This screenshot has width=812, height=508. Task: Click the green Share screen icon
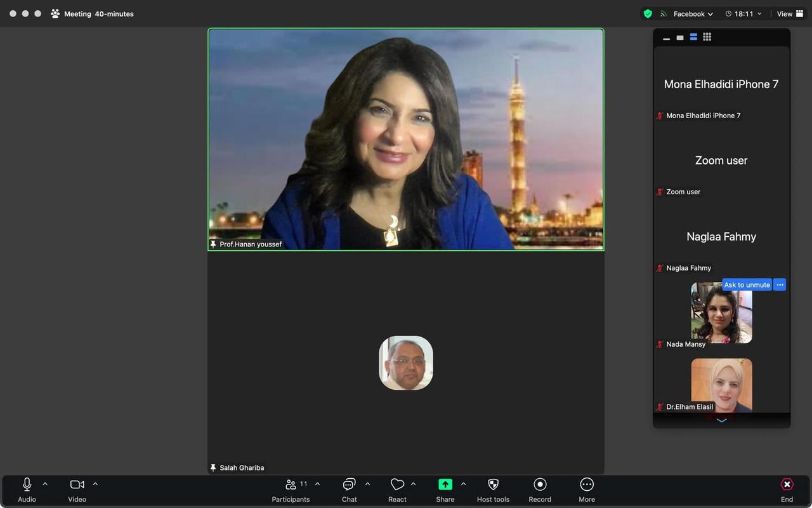445,485
